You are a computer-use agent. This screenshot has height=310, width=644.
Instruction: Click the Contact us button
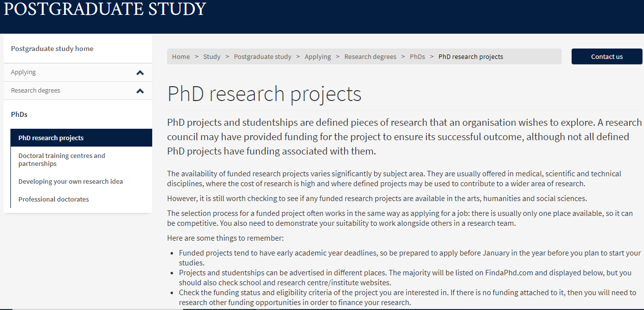click(x=607, y=56)
